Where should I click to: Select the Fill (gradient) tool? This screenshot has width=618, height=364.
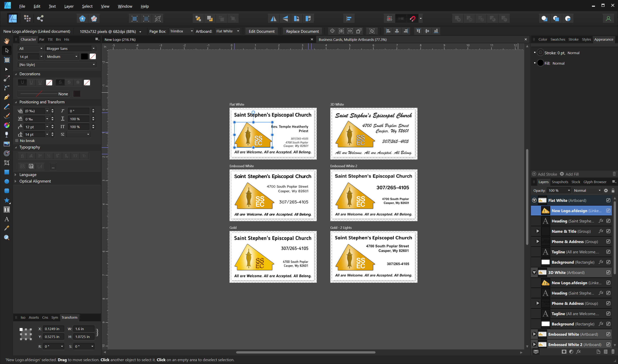click(7, 125)
